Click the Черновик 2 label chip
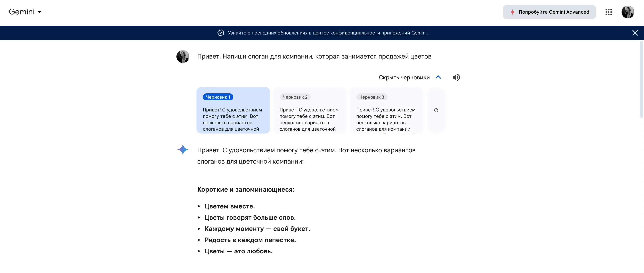 [x=295, y=97]
